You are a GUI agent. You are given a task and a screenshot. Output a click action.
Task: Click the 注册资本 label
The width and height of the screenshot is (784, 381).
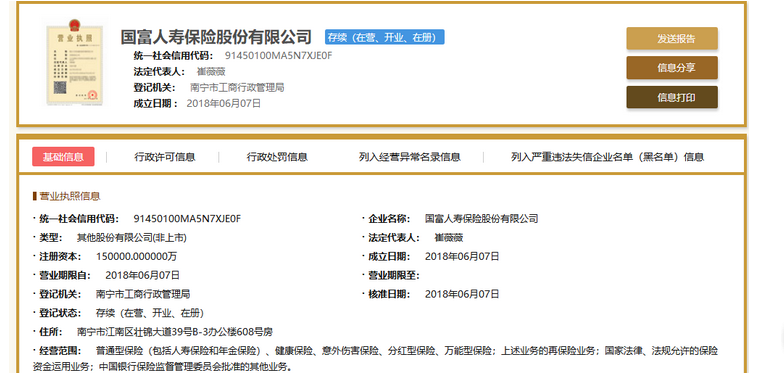[x=60, y=256]
